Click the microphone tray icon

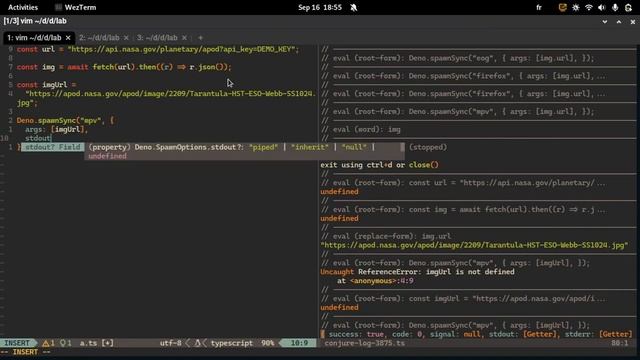(615, 7)
